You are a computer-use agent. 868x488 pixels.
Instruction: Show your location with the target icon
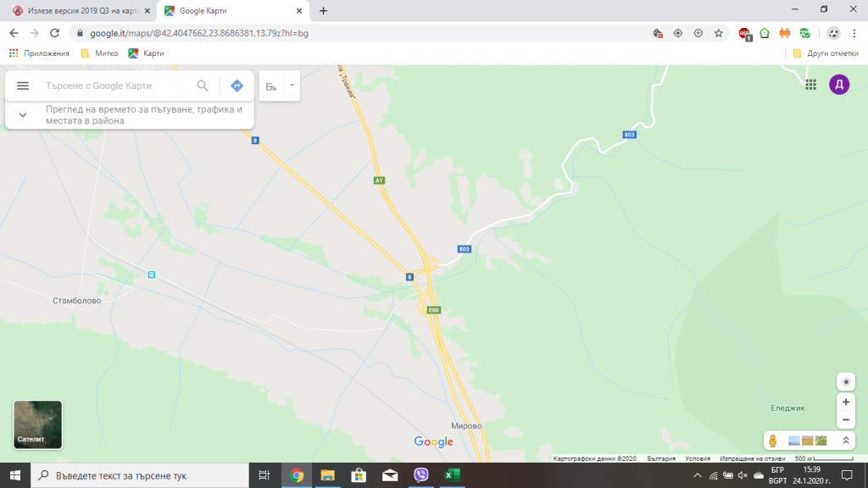click(x=846, y=382)
